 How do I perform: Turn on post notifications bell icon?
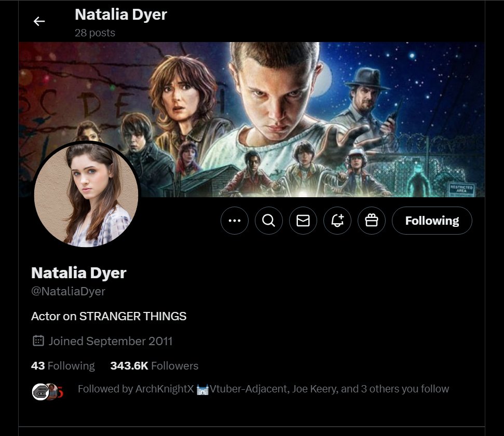[337, 221]
